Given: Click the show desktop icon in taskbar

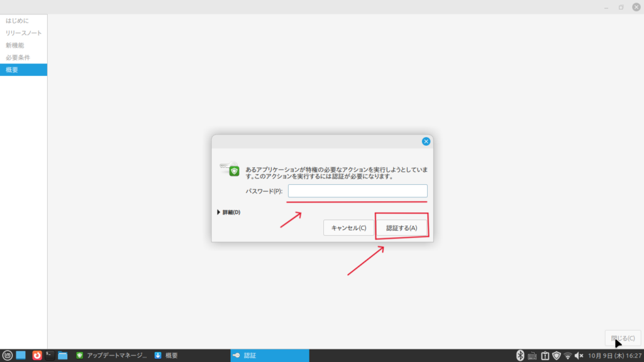Looking at the screenshot, I should point(21,355).
